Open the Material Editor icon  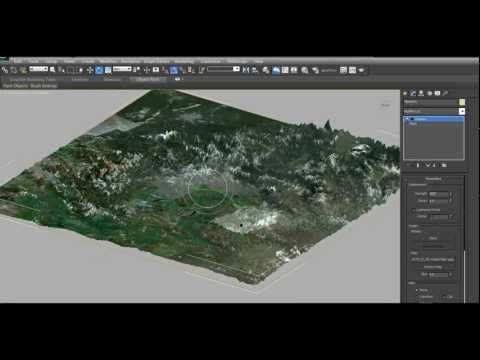click(305, 70)
